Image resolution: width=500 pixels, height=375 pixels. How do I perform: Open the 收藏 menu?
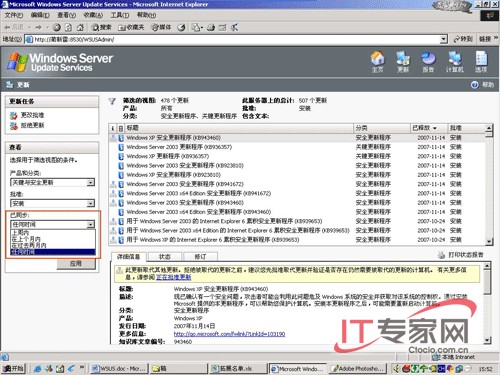[93, 15]
